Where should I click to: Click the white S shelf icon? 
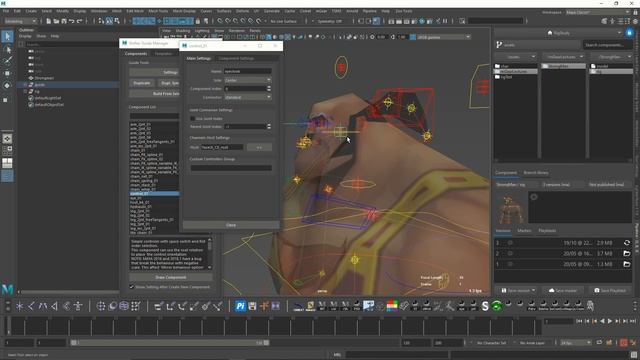click(485, 306)
